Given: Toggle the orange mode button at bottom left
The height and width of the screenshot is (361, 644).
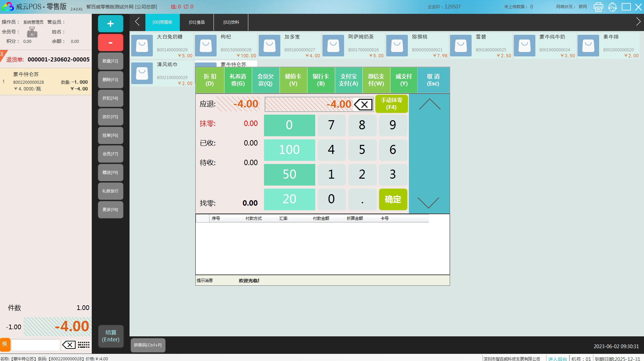Looking at the screenshot, I should tap(5, 344).
